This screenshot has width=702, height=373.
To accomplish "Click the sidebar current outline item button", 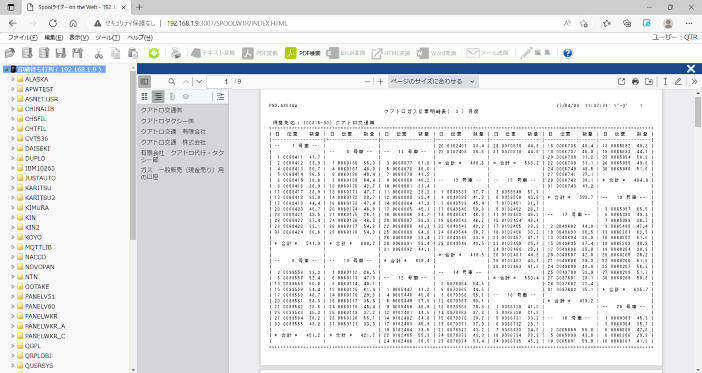I will point(220,96).
